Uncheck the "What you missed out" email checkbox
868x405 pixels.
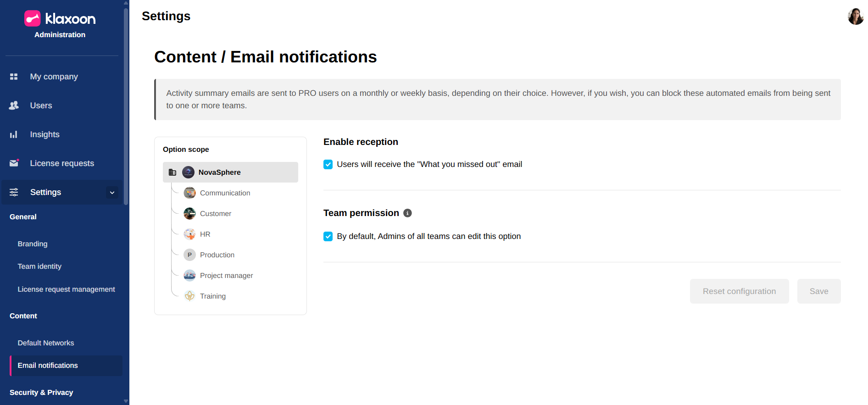click(328, 164)
